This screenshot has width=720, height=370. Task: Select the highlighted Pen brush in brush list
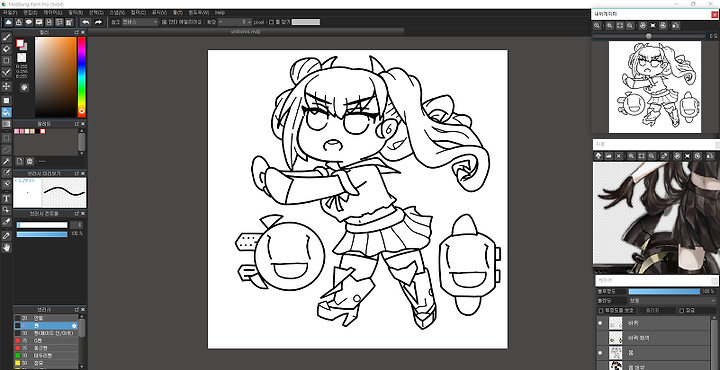coord(46,325)
